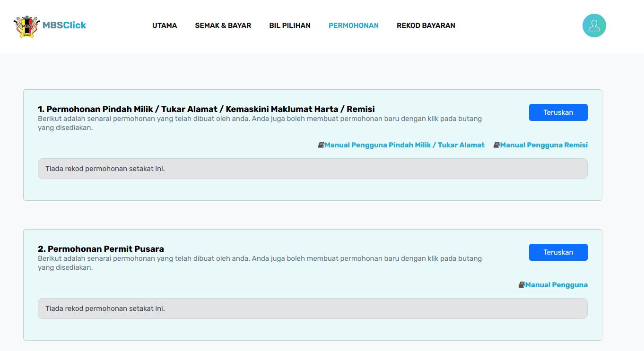Image resolution: width=644 pixels, height=351 pixels.
Task: Click the PERMOHONAN navigation item
Action: (x=353, y=26)
